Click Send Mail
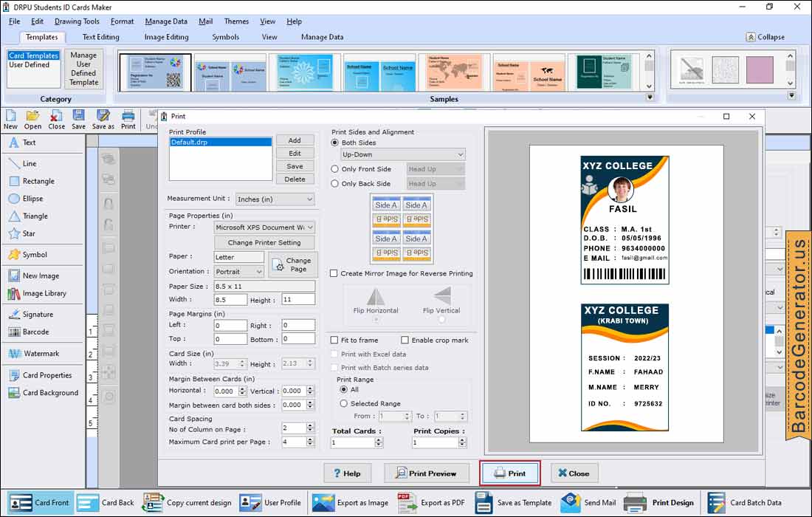812x517 pixels. [x=588, y=502]
